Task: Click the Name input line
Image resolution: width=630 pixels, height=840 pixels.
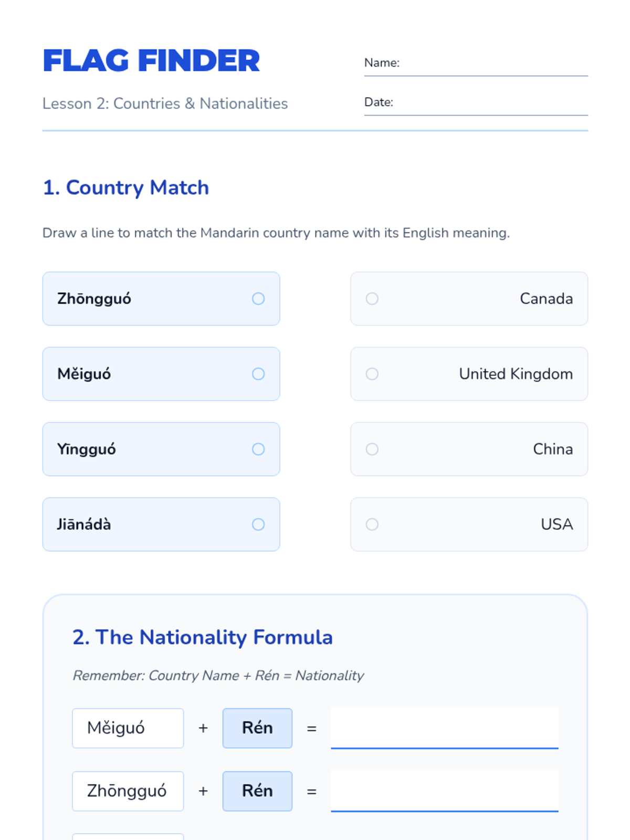Action: [492, 65]
